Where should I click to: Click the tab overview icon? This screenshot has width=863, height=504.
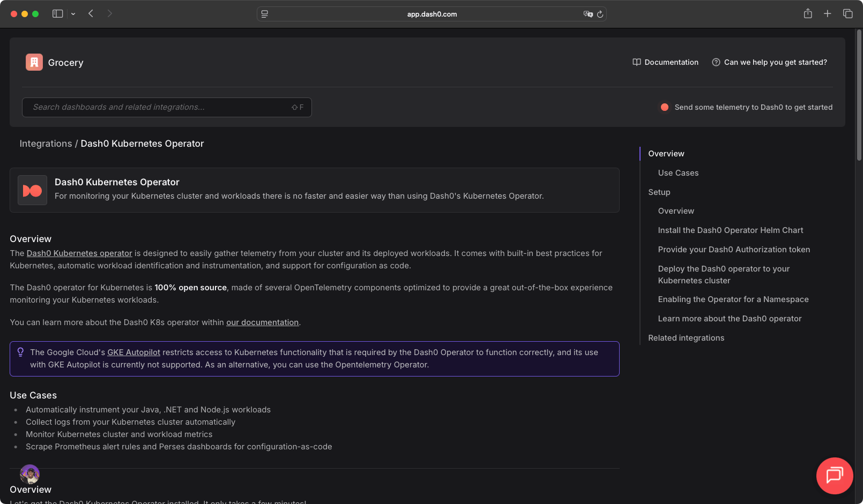click(x=847, y=13)
